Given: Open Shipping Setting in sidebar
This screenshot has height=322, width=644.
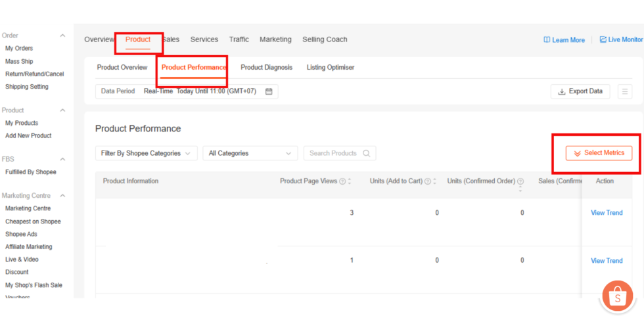Looking at the screenshot, I should point(27,87).
